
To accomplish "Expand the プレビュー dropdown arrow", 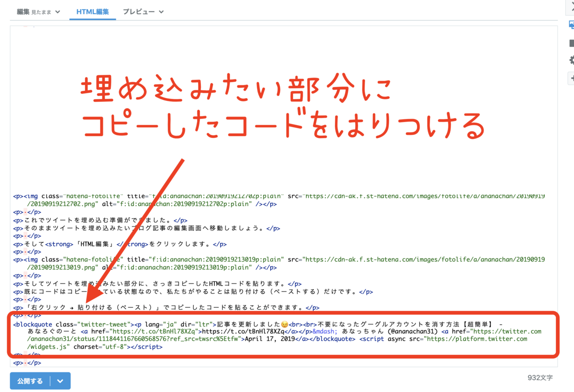I will (x=161, y=12).
